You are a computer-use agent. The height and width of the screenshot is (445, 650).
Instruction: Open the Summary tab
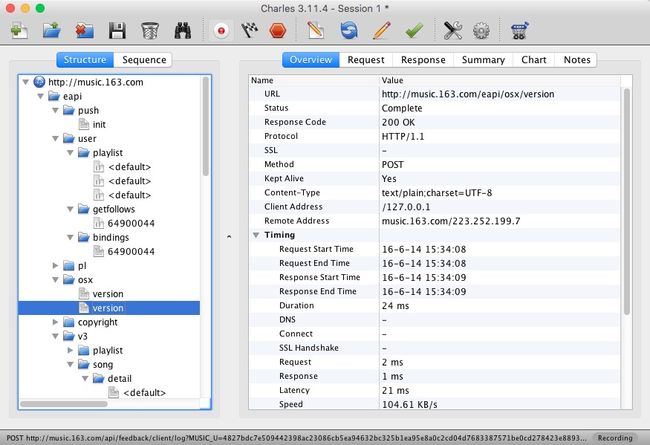[x=483, y=60]
